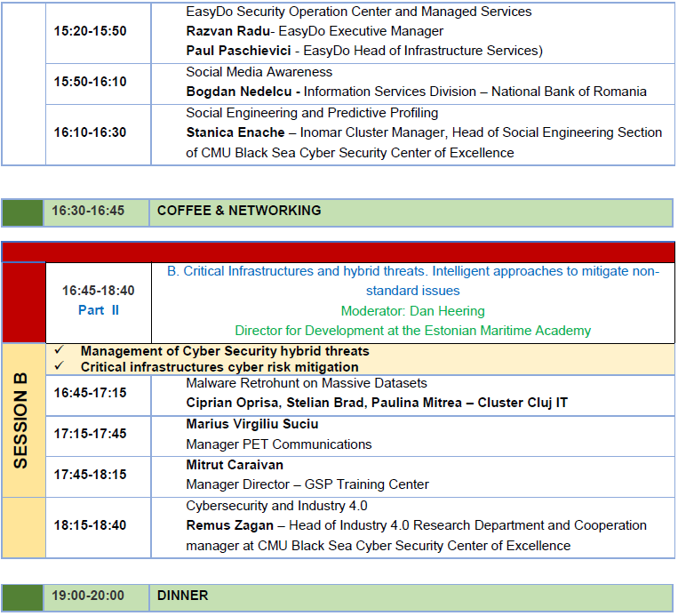The height and width of the screenshot is (616, 678).
Task: Click 'Director for Development at the Estonian Maritime Academy'
Action: 413,331
